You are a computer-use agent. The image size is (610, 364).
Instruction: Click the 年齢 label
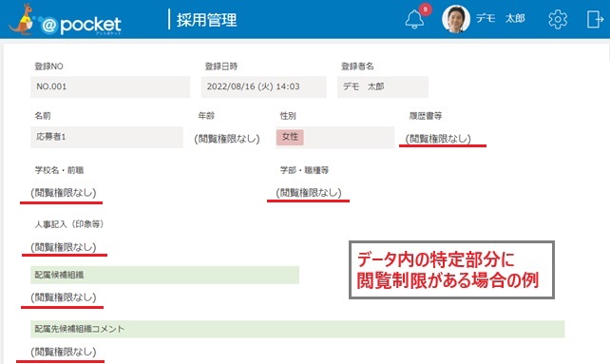coord(206,116)
